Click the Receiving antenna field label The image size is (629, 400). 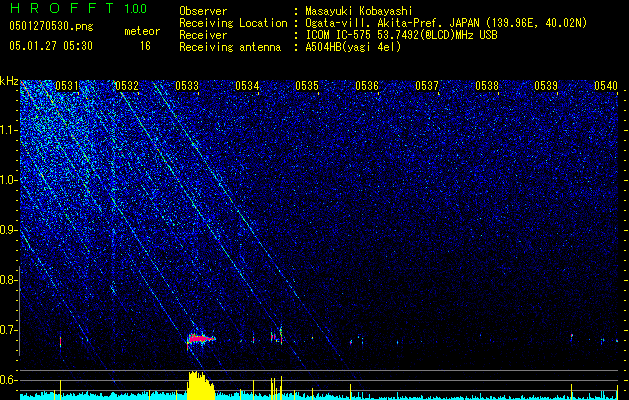(230, 47)
